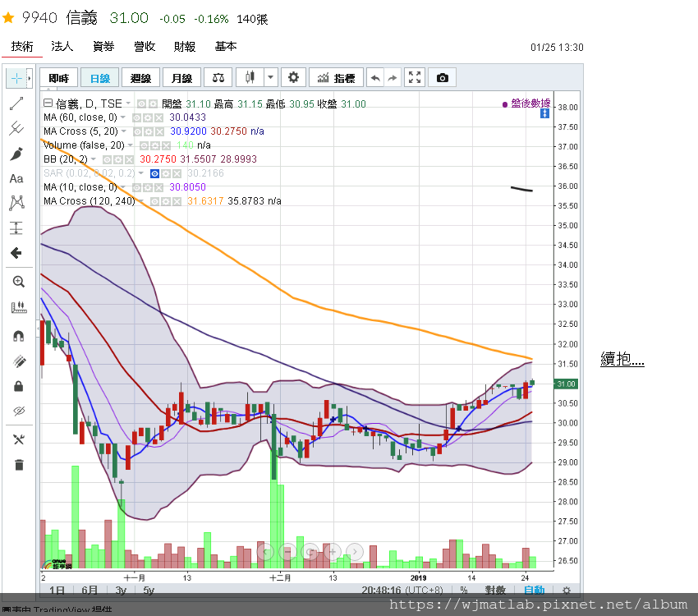This screenshot has height=616, width=698.
Task: Select the price range measuring tool
Action: [x=16, y=228]
